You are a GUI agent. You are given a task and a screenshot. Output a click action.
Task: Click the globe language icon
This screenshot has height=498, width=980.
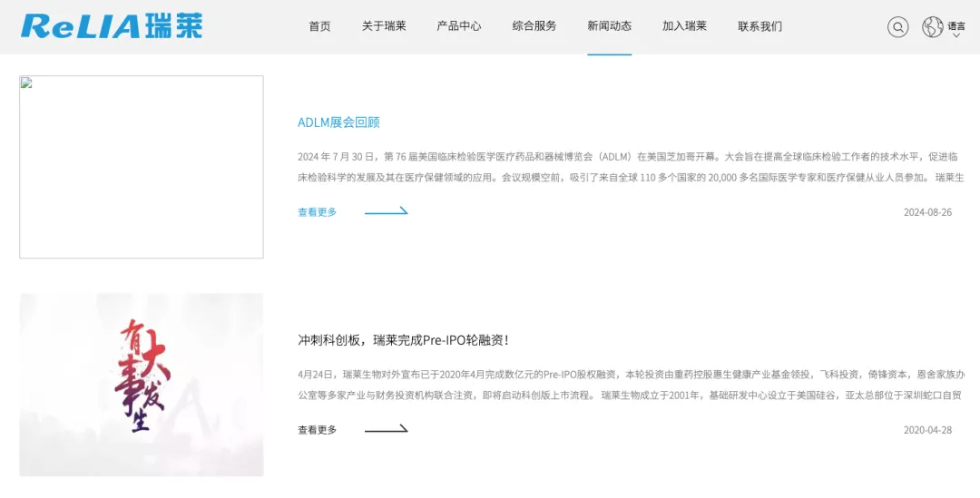click(933, 27)
